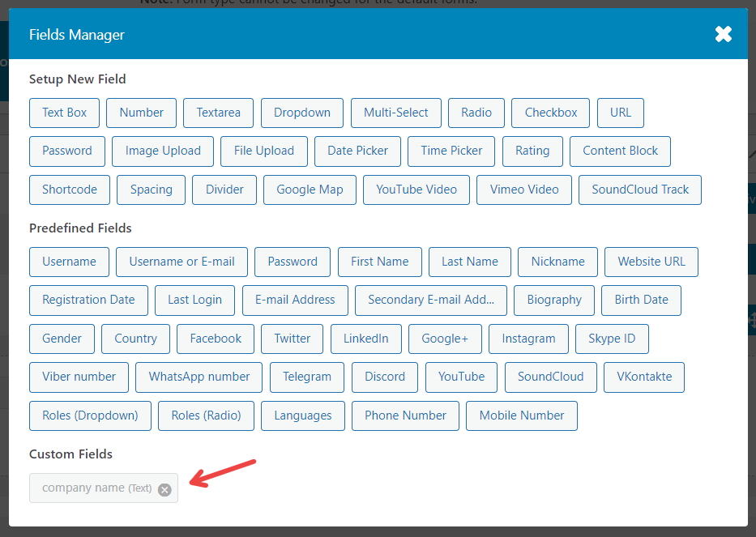The image size is (756, 537).
Task: Insert the Username predefined field
Action: click(69, 262)
